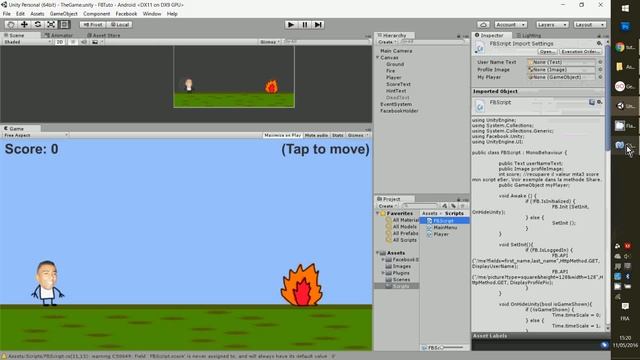Click the None (GameObject) My Player field
Image resolution: width=640 pixels, height=360 pixels.
[x=562, y=77]
